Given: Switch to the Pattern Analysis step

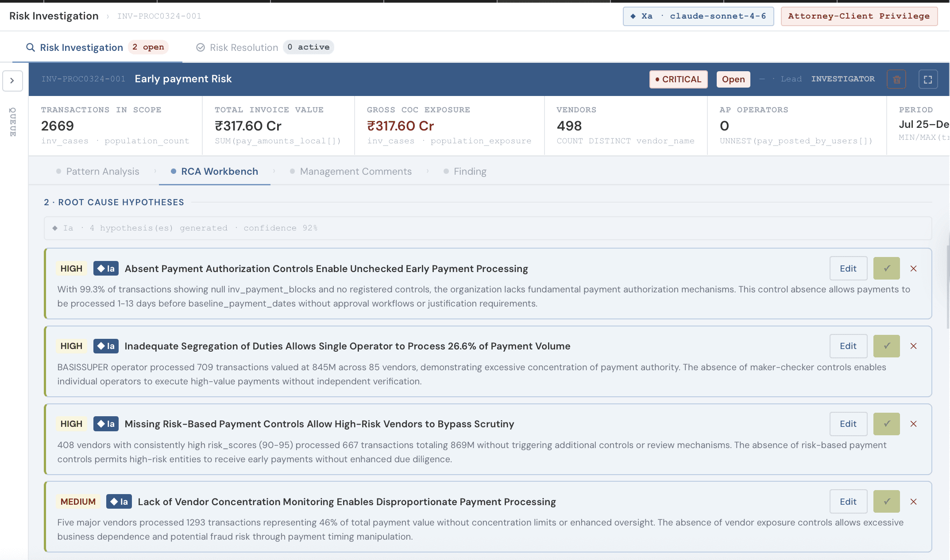Looking at the screenshot, I should click(102, 172).
